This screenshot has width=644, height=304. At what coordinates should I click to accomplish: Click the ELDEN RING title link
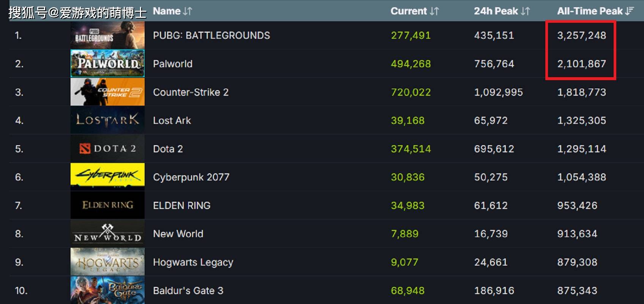(182, 206)
